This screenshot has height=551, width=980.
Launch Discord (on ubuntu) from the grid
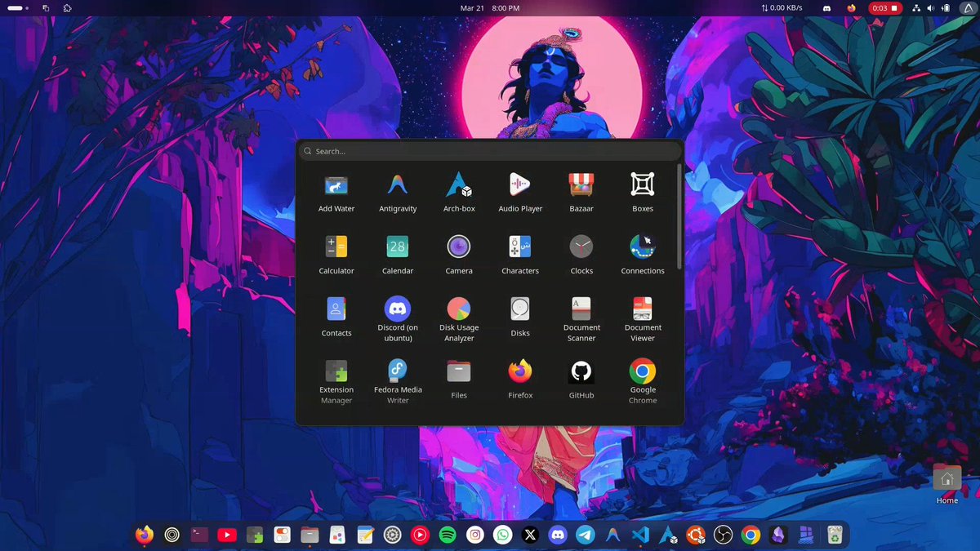(398, 319)
